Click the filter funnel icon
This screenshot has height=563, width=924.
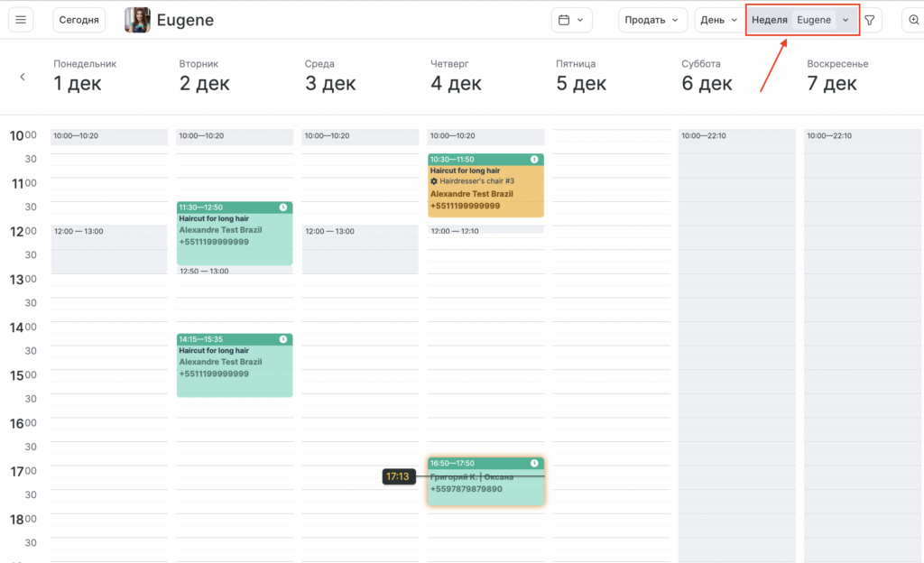(x=870, y=20)
